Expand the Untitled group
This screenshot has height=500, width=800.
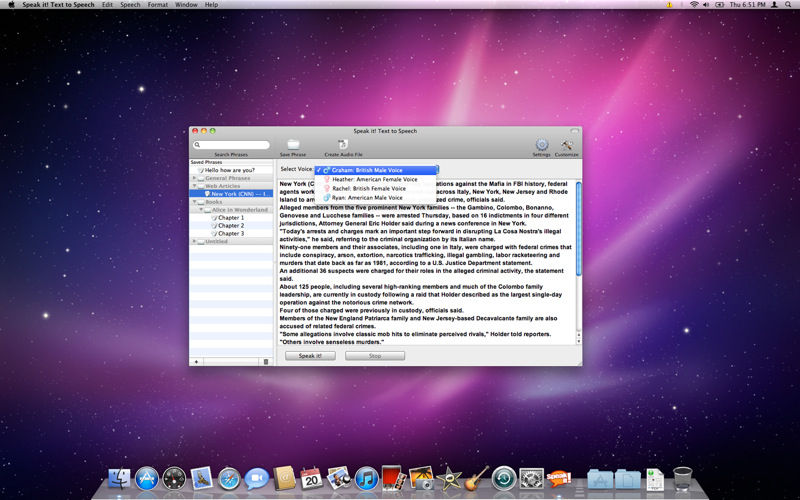[194, 241]
